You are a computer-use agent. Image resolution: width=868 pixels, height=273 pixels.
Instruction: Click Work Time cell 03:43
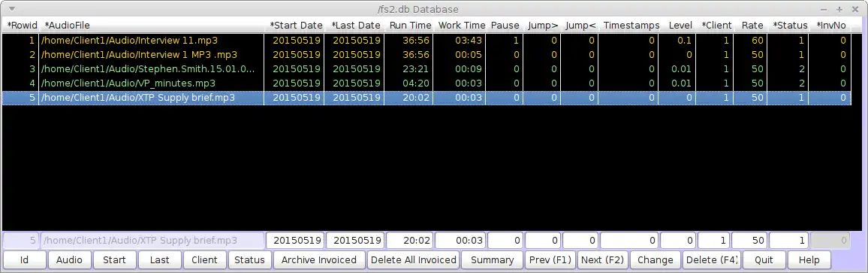click(460, 41)
